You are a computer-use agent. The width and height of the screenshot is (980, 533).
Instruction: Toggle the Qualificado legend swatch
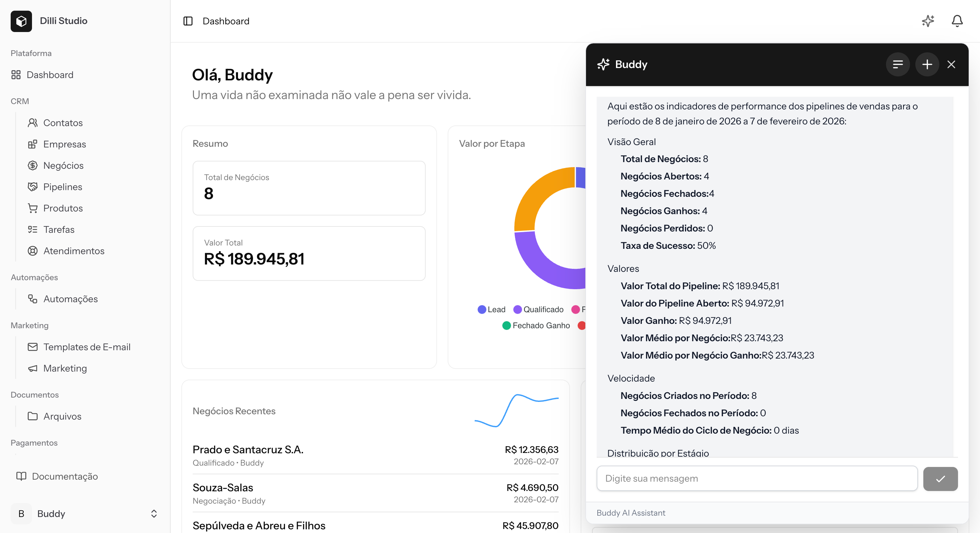pos(517,310)
